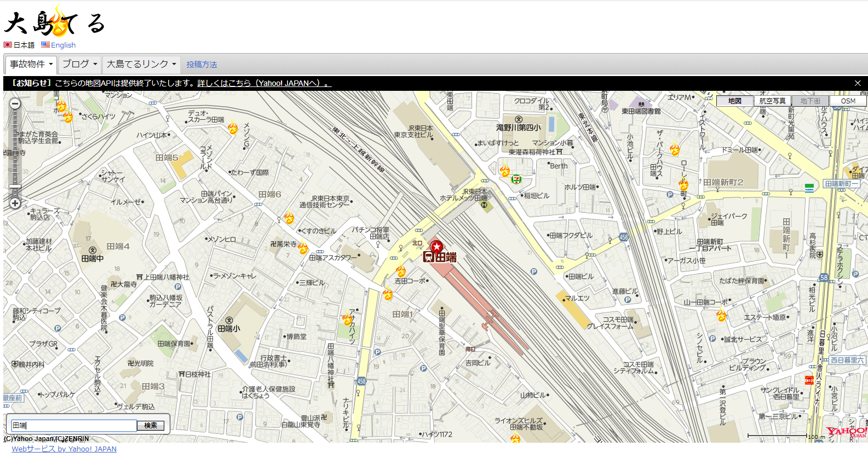Click flame marker near Yamaichi Tabata Corp
868x458 pixels.
(x=721, y=315)
